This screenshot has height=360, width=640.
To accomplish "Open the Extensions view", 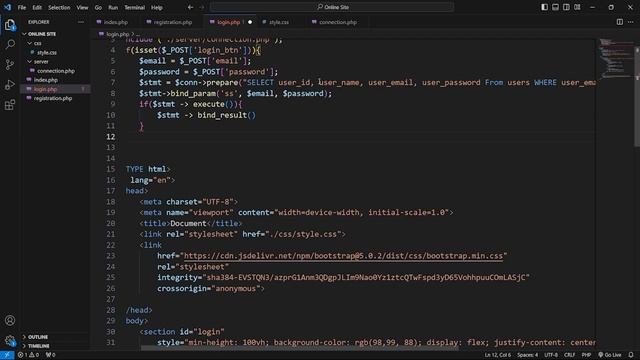I will (10, 105).
